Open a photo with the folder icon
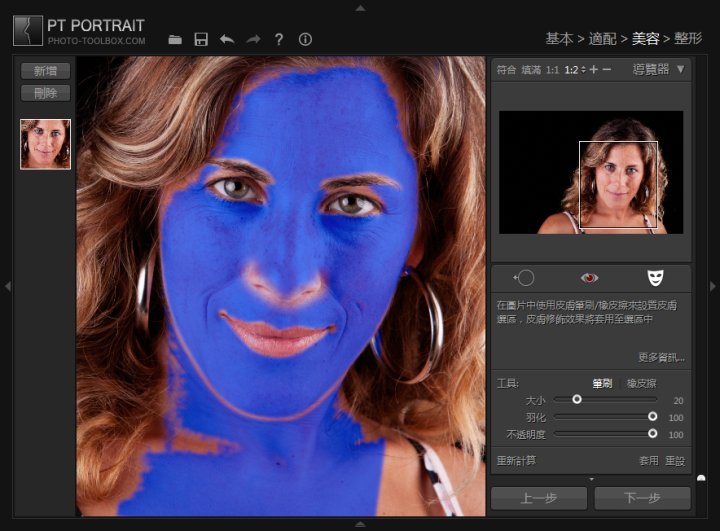This screenshot has width=720, height=531. coord(175,39)
